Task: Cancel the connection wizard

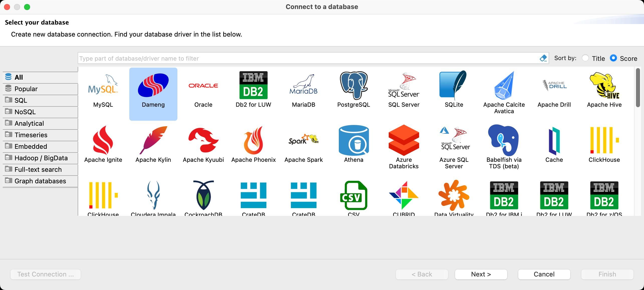Action: [x=544, y=274]
